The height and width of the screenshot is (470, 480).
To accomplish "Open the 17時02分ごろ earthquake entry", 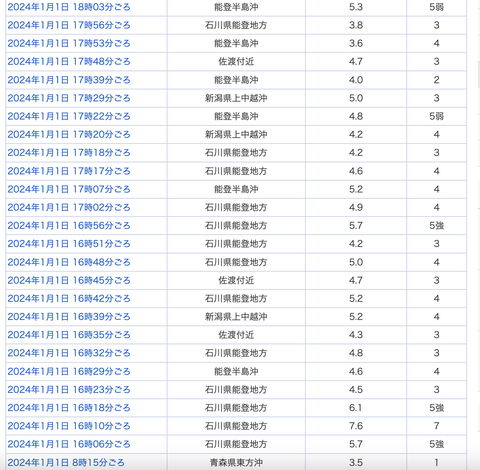I will pyautogui.click(x=69, y=208).
